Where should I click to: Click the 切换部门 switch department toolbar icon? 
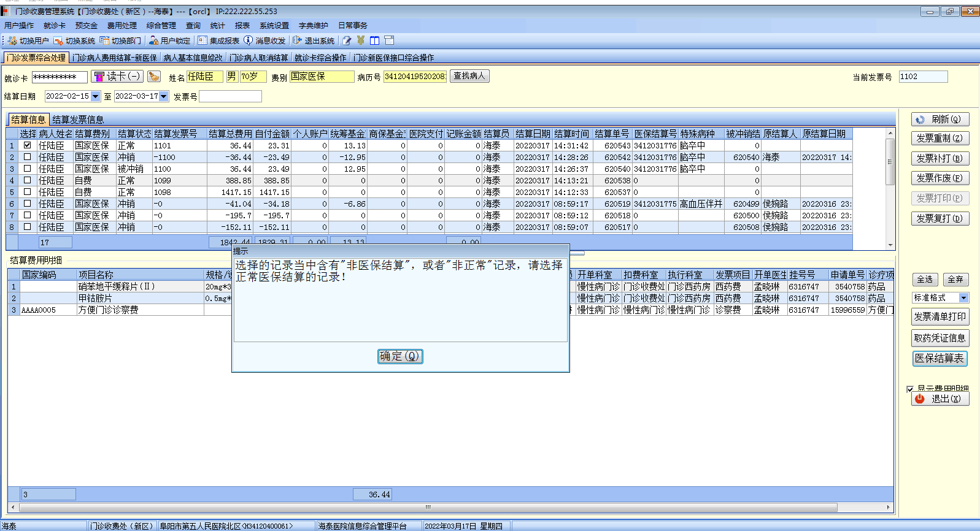coord(104,40)
